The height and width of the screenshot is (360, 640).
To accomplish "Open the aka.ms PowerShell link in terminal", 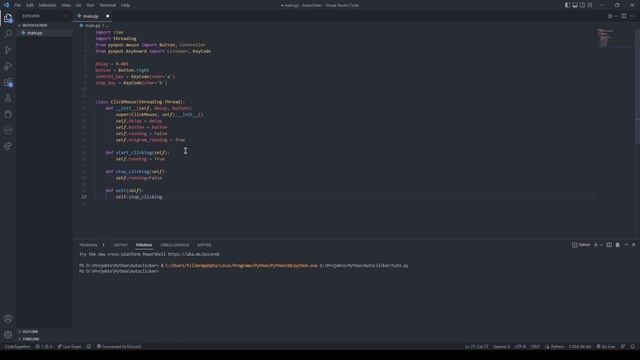I will pos(193,254).
